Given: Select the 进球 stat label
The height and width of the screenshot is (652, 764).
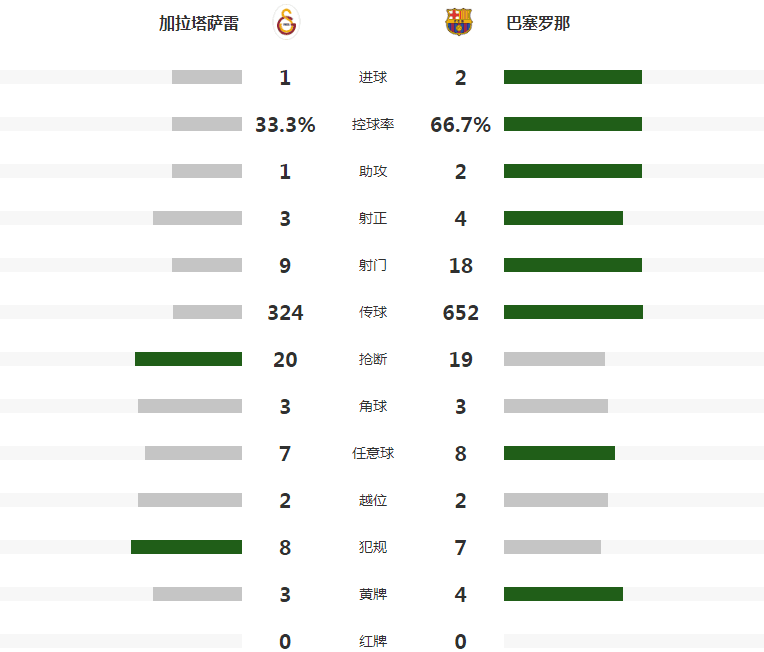Looking at the screenshot, I should (x=373, y=77).
